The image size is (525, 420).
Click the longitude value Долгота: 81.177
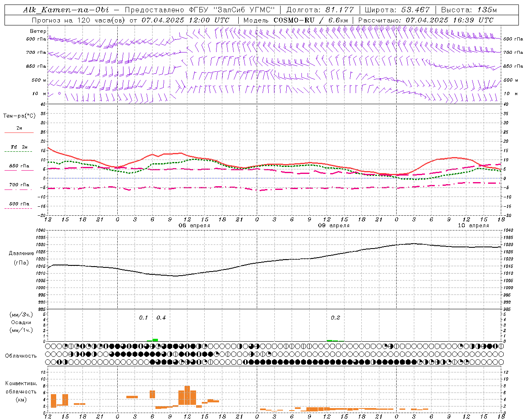[x=320, y=10]
